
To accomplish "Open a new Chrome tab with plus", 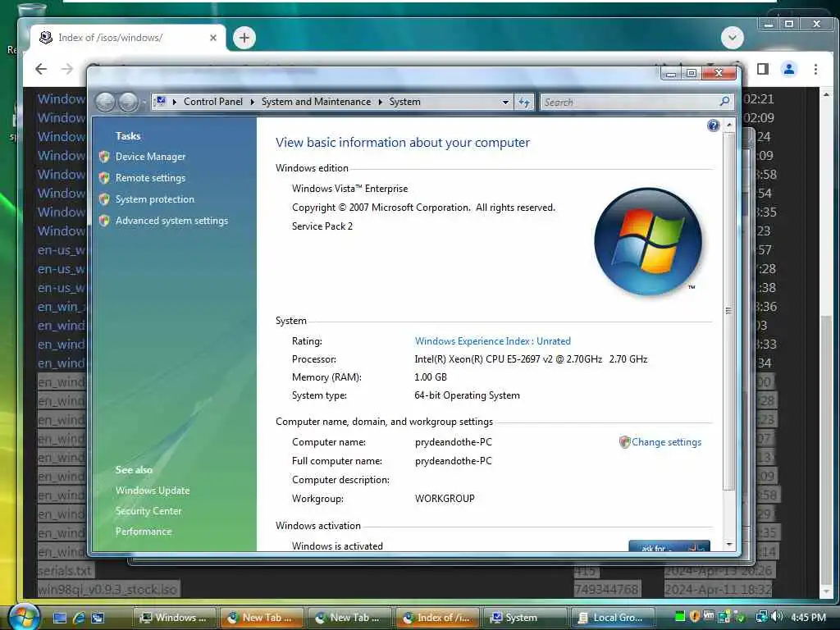I will (x=244, y=38).
